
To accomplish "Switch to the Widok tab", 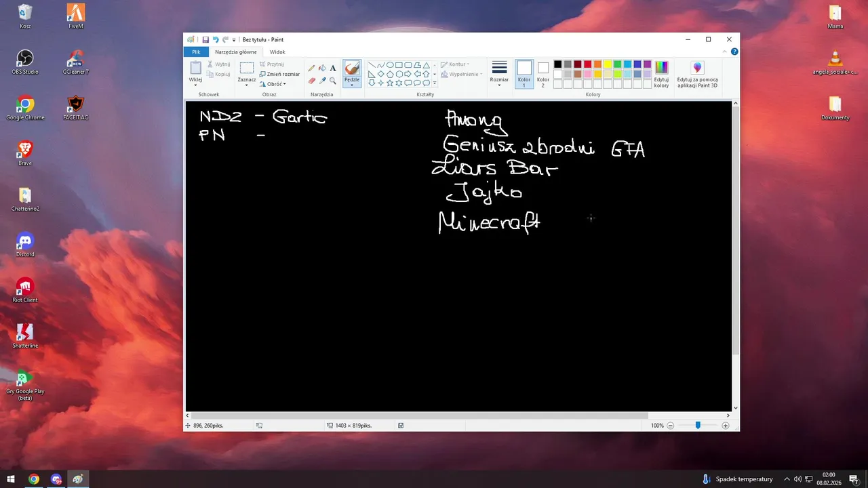I will (277, 52).
